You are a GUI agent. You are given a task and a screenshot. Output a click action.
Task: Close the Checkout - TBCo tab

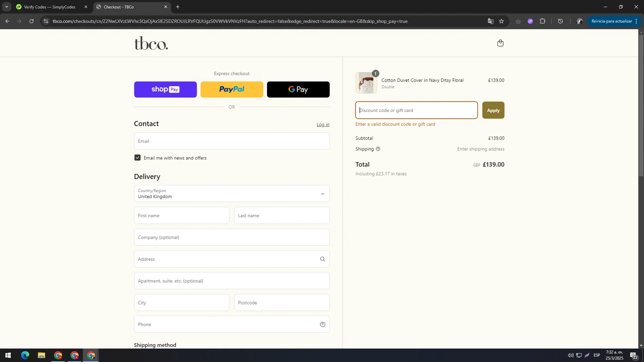pos(166,7)
